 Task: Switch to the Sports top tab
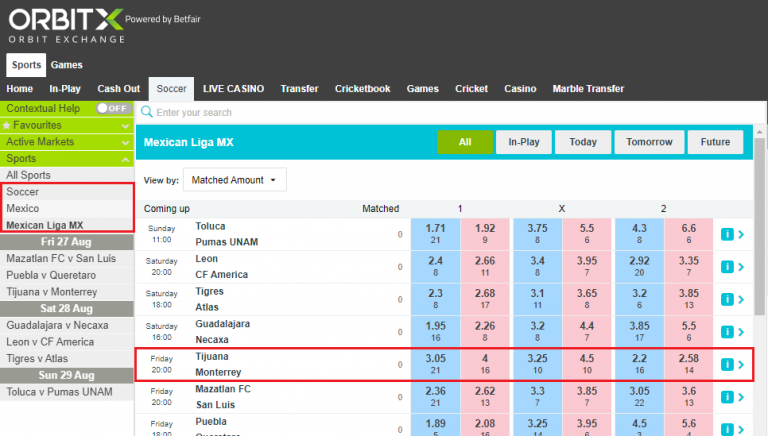[26, 65]
